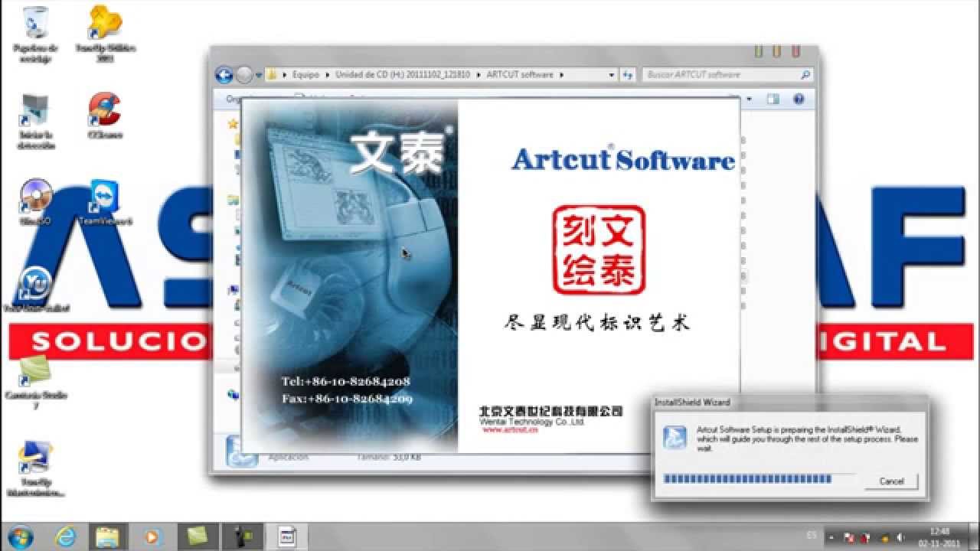Click the Explorer forward navigation arrow
Image resolution: width=980 pixels, height=551 pixels.
[244, 75]
